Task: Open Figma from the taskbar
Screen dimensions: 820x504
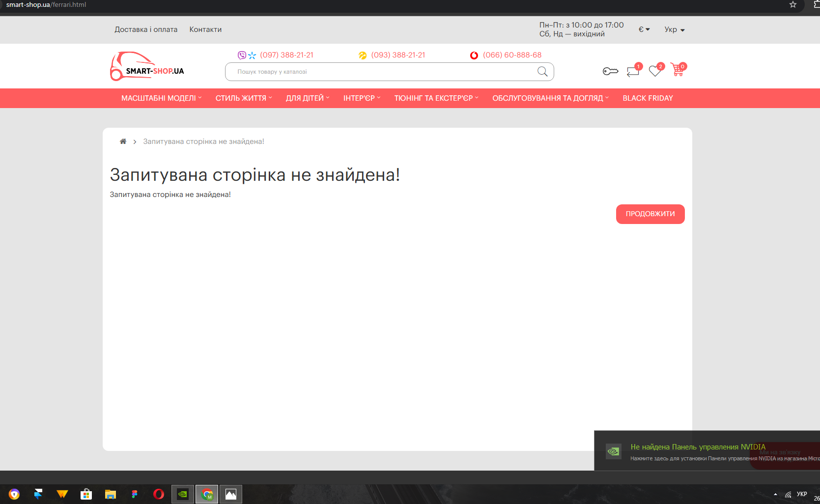Action: [134, 494]
